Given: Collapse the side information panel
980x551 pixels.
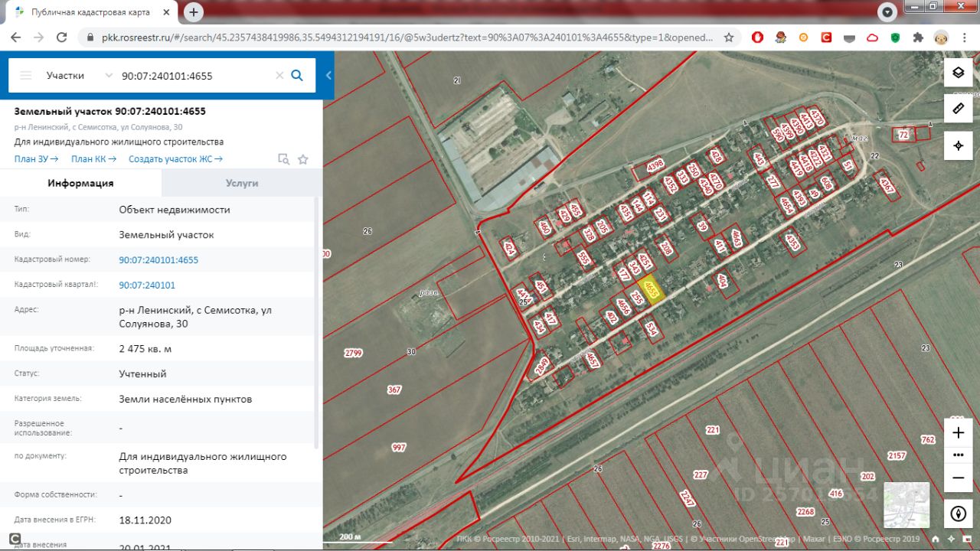Looking at the screenshot, I should click(x=328, y=75).
